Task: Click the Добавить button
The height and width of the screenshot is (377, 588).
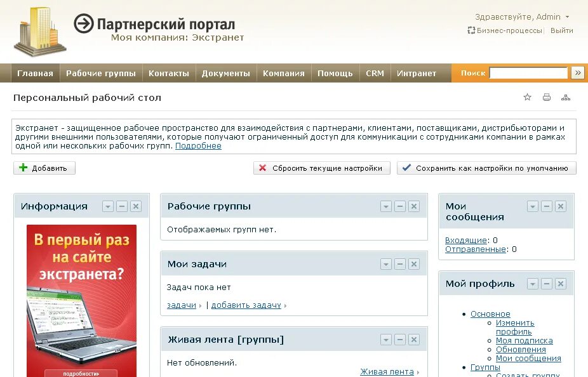Action: pyautogui.click(x=44, y=168)
